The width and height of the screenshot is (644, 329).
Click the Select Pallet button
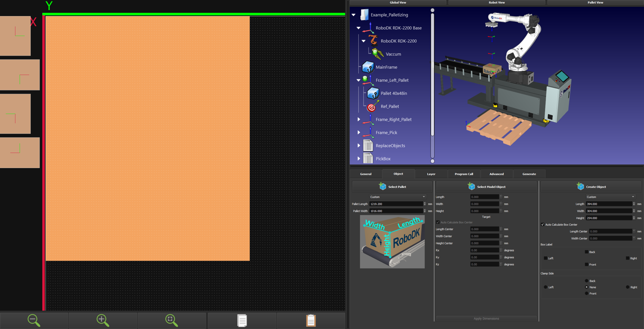(392, 187)
